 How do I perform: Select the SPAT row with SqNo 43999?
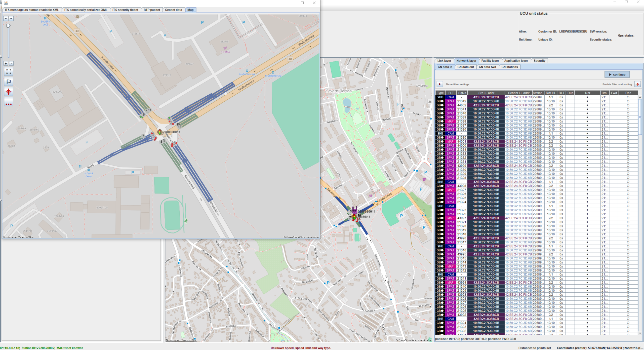coord(537,166)
